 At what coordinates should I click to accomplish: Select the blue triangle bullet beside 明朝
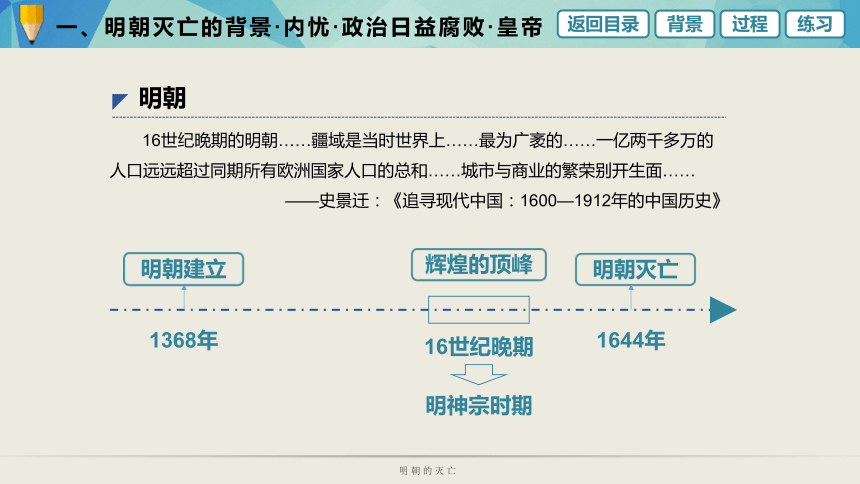click(120, 101)
